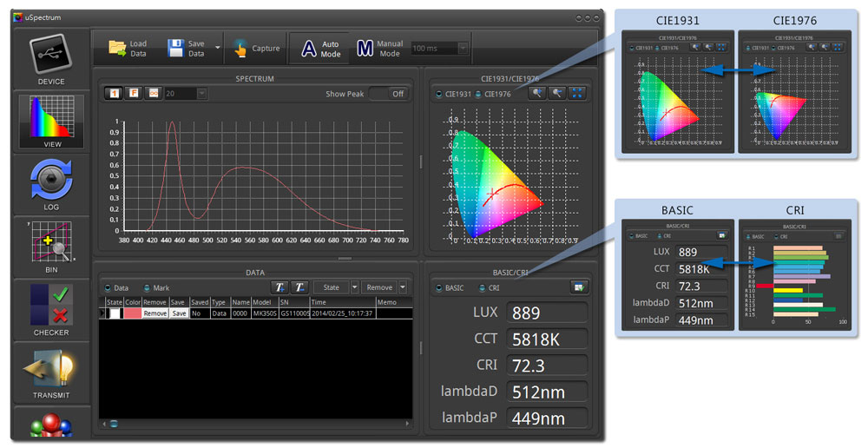Screen dimensions: 868x448
Task: Open the CHECKER sidebar tool
Action: tap(51, 306)
